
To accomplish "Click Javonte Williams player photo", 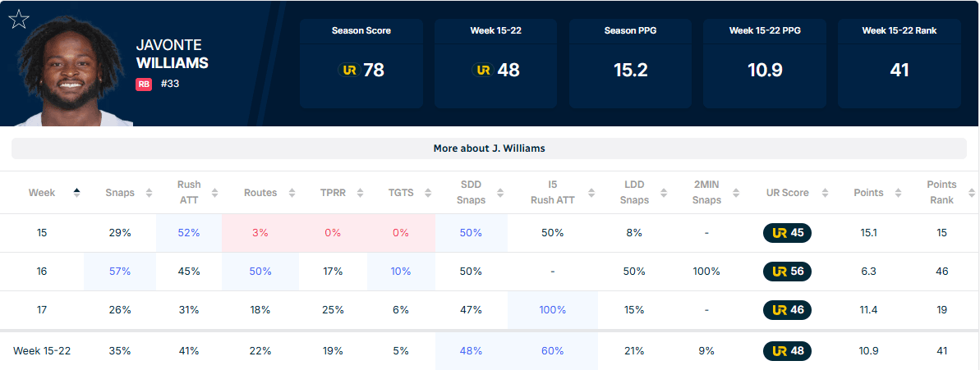I will tap(70, 73).
